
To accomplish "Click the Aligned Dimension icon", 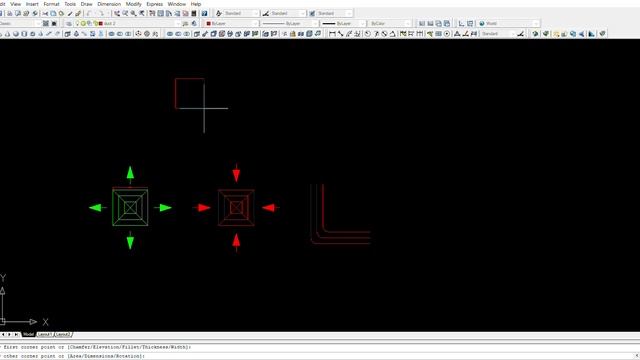I will 340,34.
